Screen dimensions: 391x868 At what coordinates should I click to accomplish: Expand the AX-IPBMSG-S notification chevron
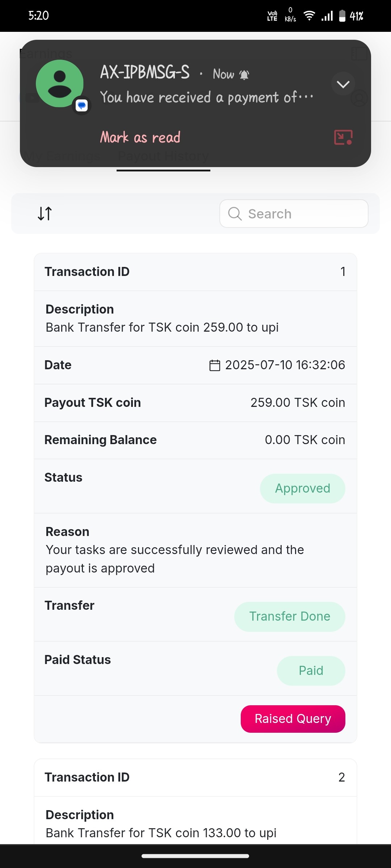tap(343, 84)
